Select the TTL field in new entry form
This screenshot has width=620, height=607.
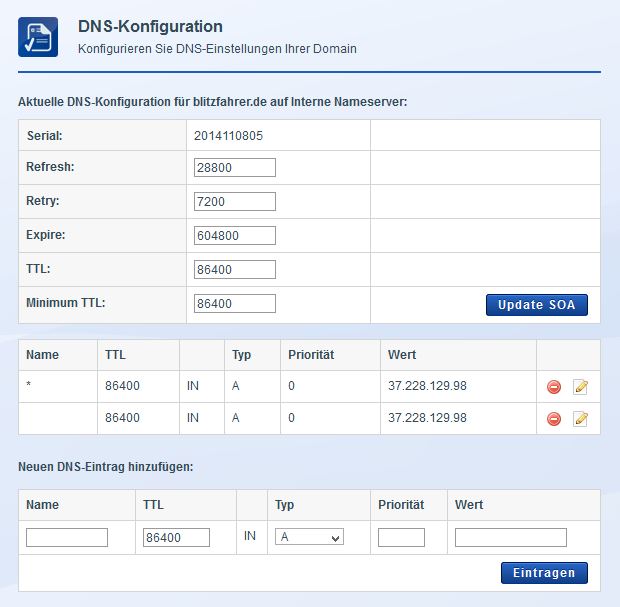click(176, 538)
